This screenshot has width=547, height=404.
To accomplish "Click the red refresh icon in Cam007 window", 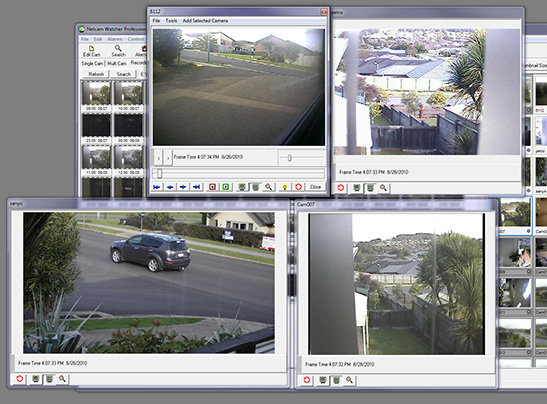I will pyautogui.click(x=307, y=380).
